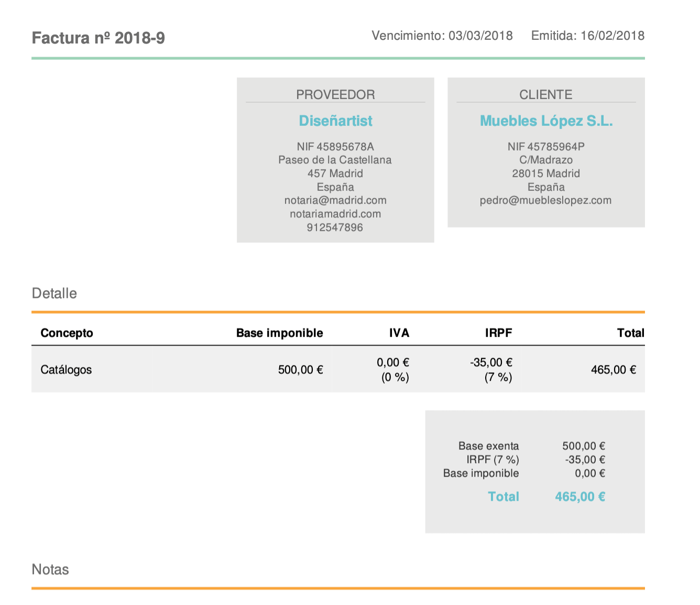Click the 'Total' column header
The width and height of the screenshot is (700, 605).
pyautogui.click(x=631, y=333)
